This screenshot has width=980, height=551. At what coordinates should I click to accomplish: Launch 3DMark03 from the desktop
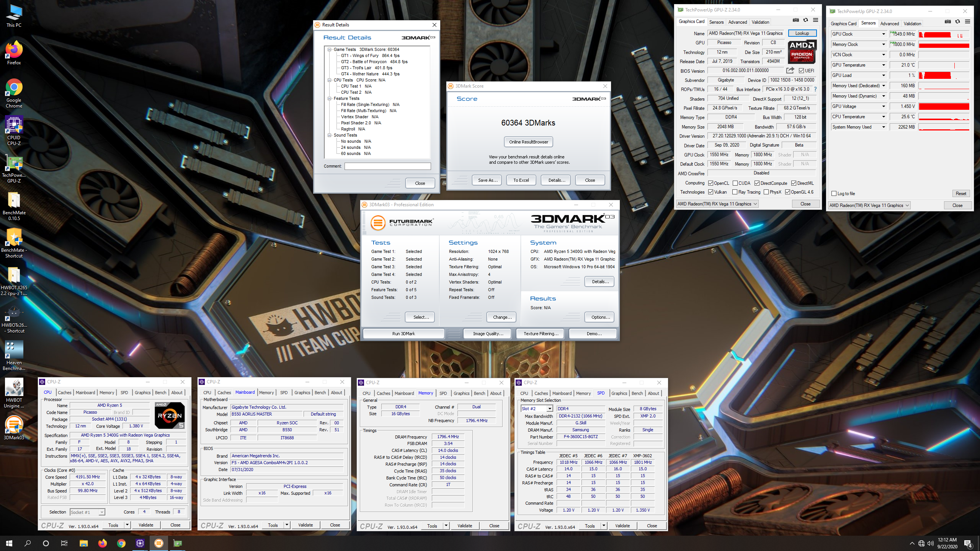pos(14,427)
